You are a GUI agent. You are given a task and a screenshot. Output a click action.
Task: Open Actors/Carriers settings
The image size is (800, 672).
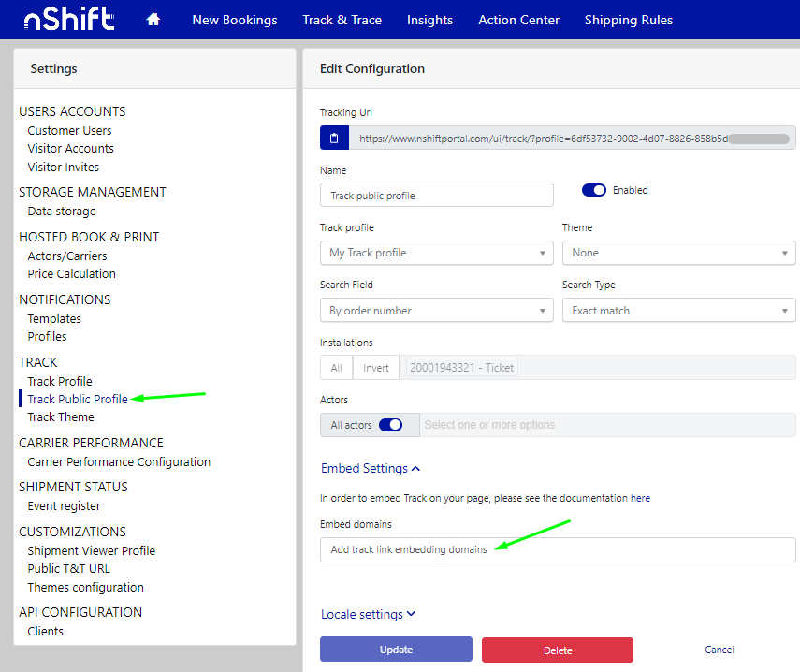click(x=67, y=256)
